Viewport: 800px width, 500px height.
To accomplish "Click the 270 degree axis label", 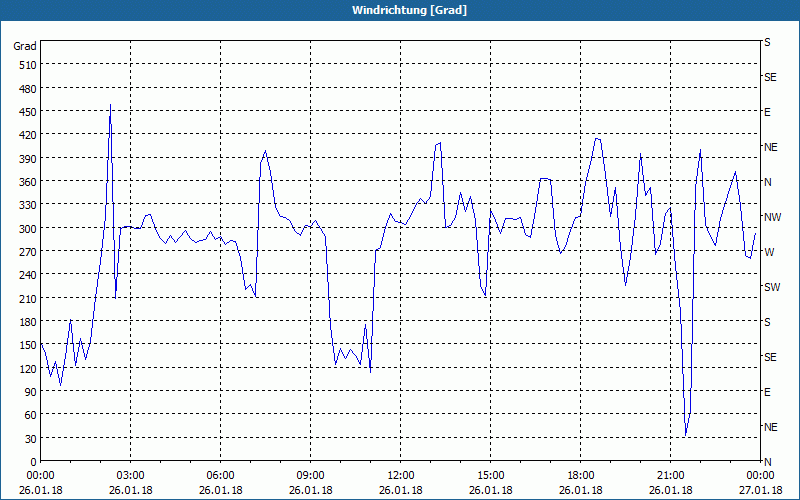I will click(x=28, y=252).
